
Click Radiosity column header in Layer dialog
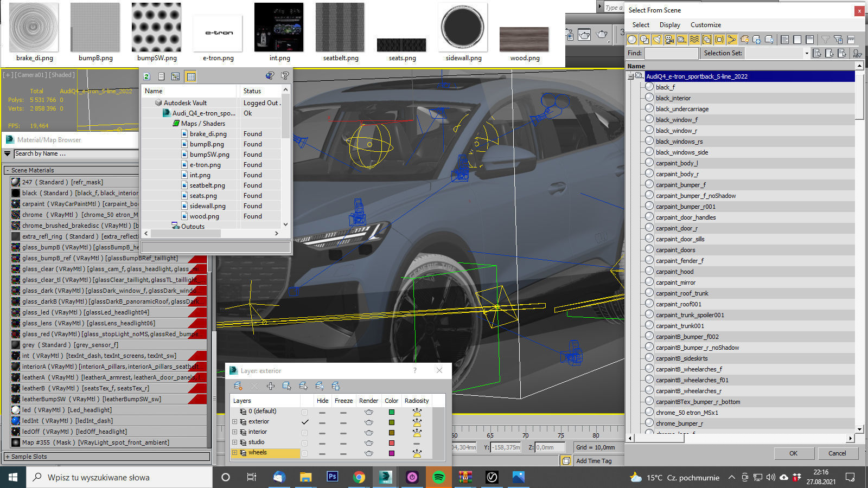point(417,401)
